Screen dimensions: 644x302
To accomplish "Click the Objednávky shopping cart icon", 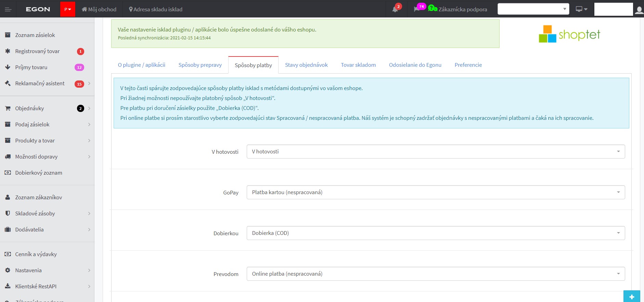I will pyautogui.click(x=8, y=108).
